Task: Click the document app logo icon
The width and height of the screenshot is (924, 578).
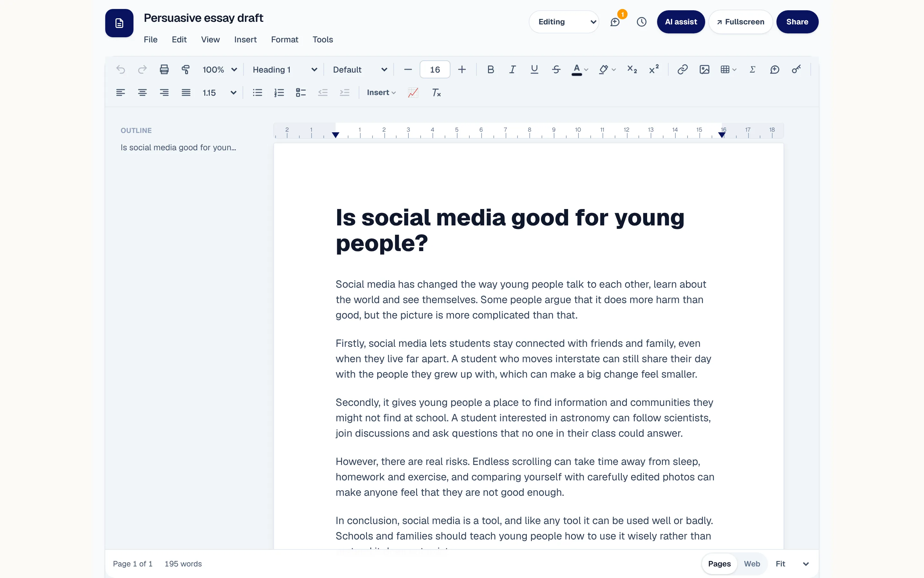Action: pyautogui.click(x=119, y=23)
